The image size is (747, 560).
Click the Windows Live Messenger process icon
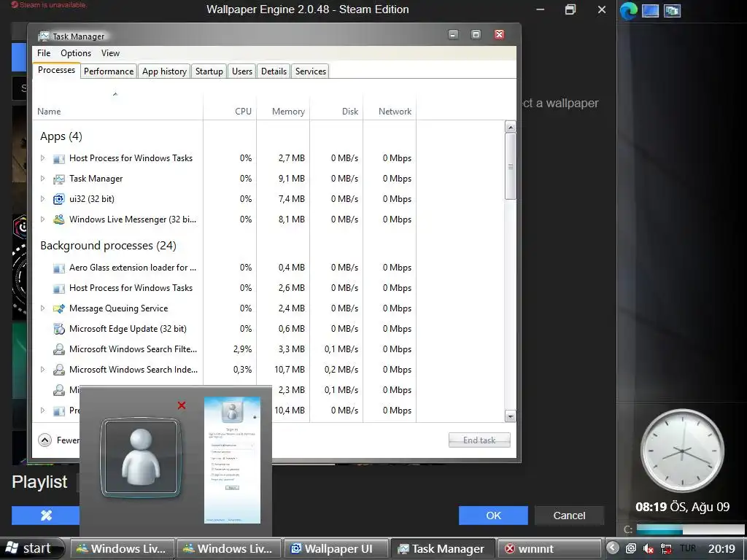[58, 219]
